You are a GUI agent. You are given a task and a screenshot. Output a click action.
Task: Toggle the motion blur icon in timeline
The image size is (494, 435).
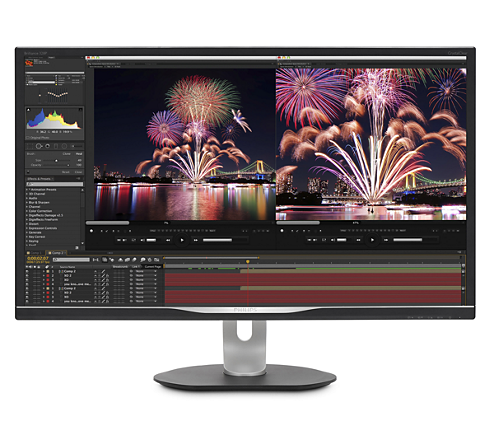pyautogui.click(x=134, y=260)
